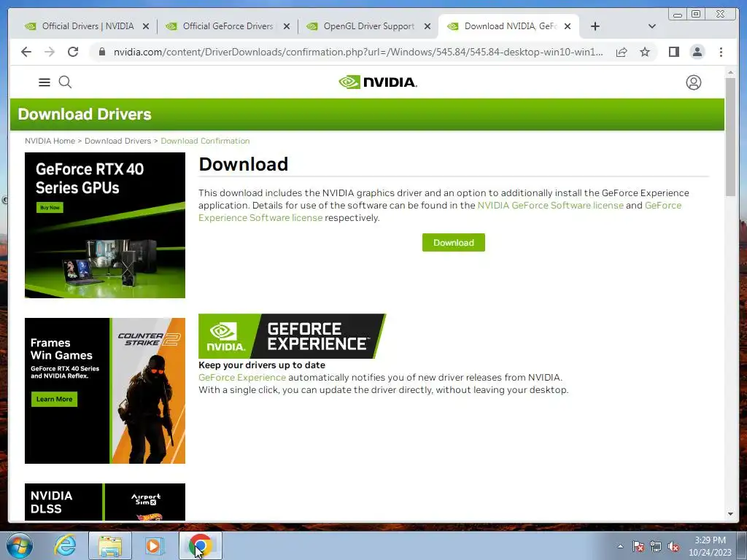This screenshot has height=560, width=747.
Task: Go back to the previous page in Chrome
Action: [x=26, y=52]
